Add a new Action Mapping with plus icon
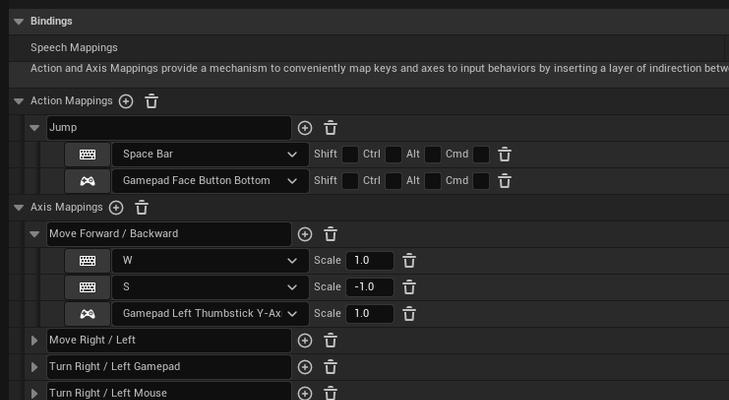The height and width of the screenshot is (400, 729). pyautogui.click(x=126, y=101)
